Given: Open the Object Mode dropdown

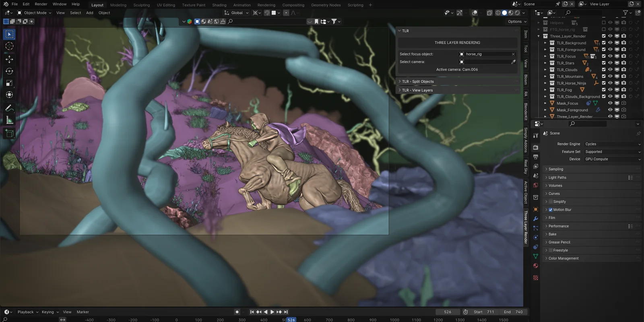Looking at the screenshot, I should (34, 13).
